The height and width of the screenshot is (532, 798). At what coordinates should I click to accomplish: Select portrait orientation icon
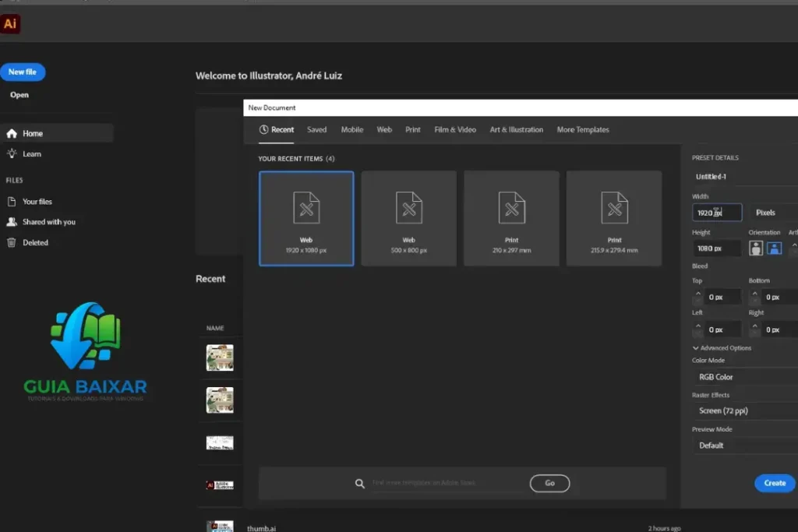[x=756, y=248]
